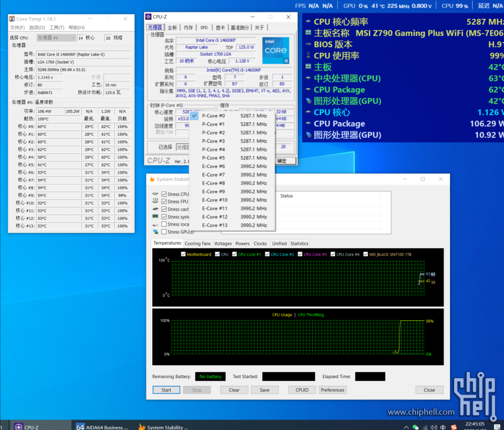Screen dimensions: 504x430
Task: Open the 文件(F) menu in Core Temp
Action: point(17,28)
